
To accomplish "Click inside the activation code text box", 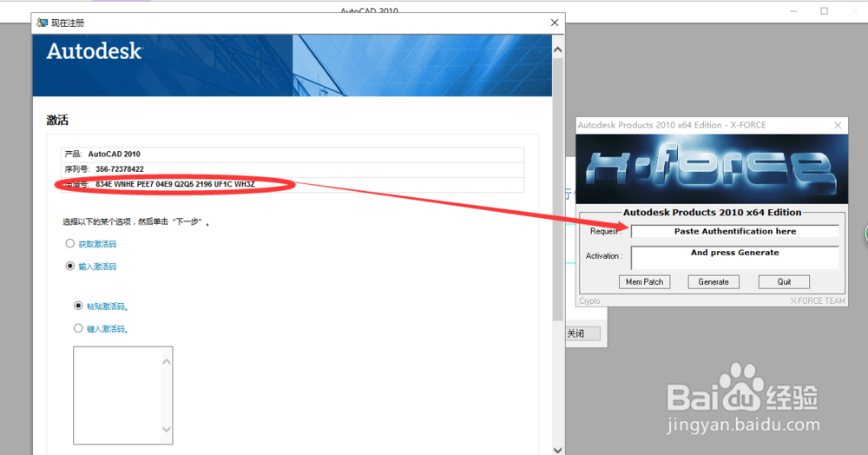I will click(117, 395).
